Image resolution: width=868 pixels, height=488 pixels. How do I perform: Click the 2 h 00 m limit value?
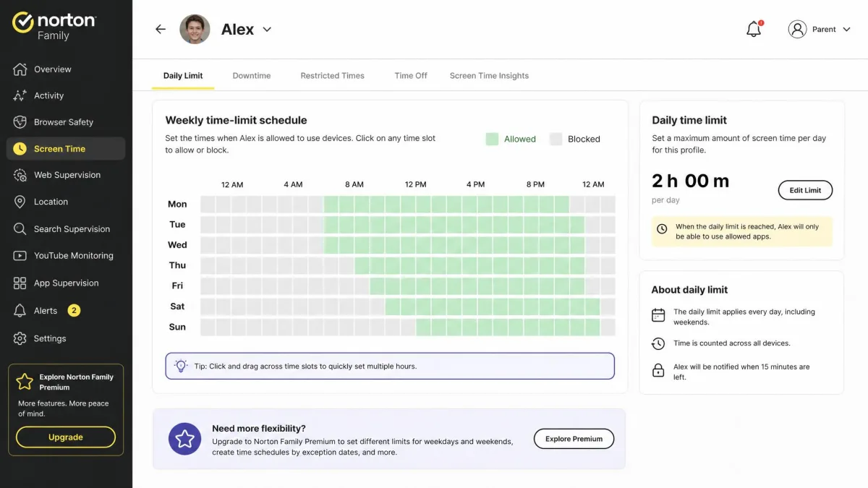[691, 181]
